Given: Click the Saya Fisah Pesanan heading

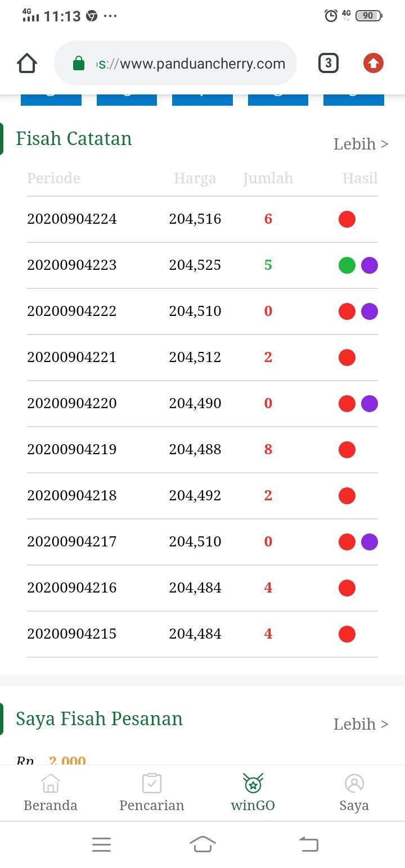Looking at the screenshot, I should click(99, 719).
